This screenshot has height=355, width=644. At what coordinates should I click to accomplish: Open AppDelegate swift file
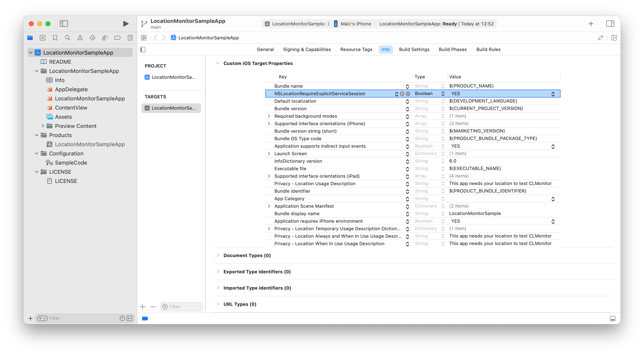71,89
